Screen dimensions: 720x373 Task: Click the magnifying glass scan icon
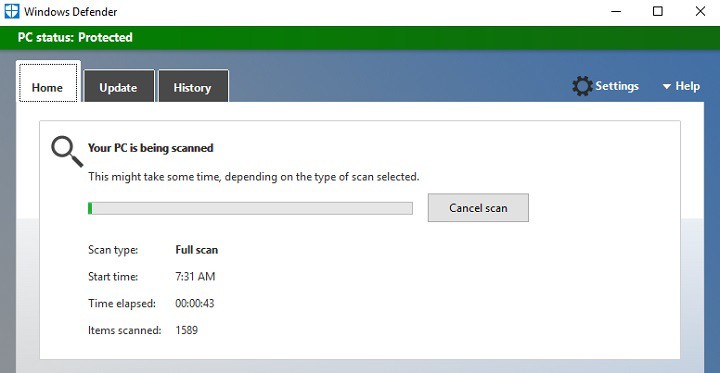click(67, 152)
